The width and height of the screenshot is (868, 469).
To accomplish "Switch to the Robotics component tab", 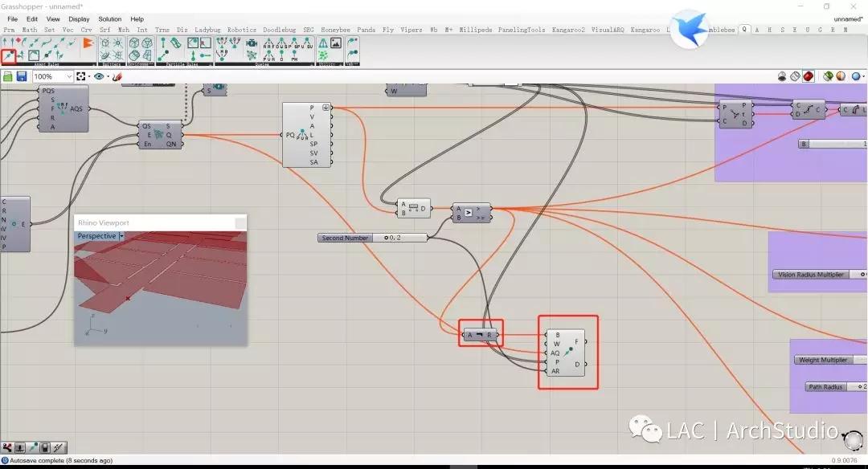I will pos(242,30).
